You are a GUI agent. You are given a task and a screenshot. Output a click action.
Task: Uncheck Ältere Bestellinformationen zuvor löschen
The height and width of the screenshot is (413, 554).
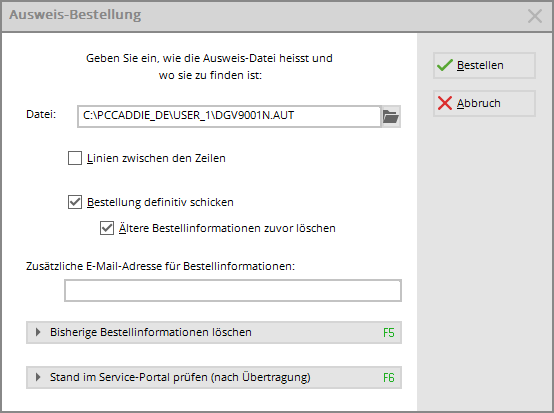tap(107, 228)
